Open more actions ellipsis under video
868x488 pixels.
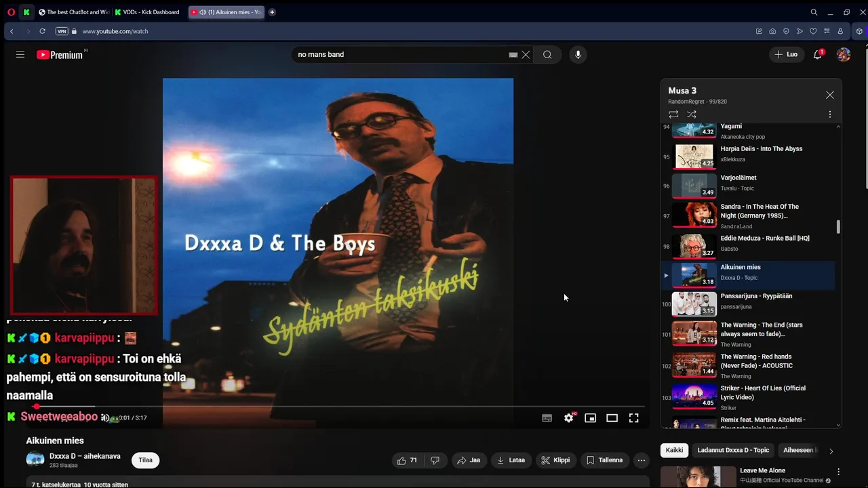point(642,460)
